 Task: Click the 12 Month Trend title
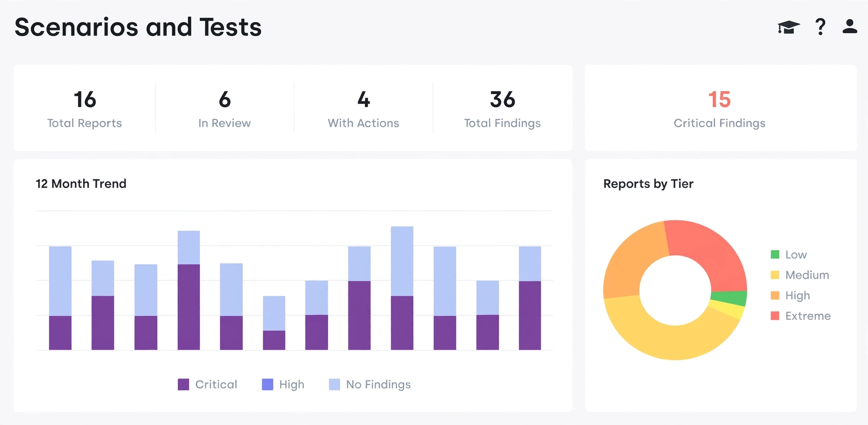click(81, 184)
